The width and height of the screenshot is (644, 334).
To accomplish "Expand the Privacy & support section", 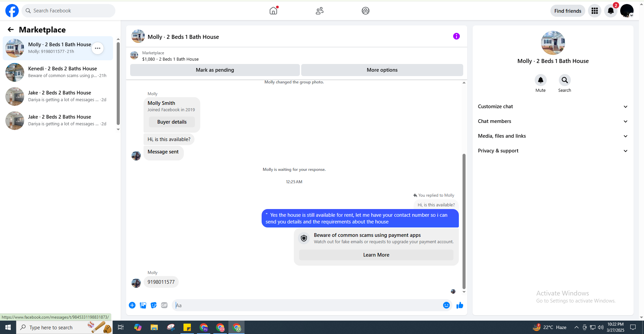I will click(x=553, y=151).
